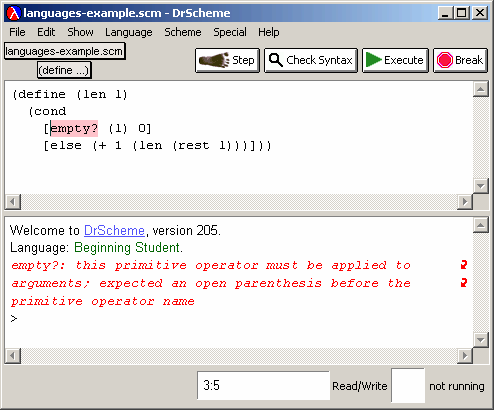Viewport: 494px width, 410px height.
Task: Click the right arrow of the interactions horizontal scrollbar
Action: coord(465,356)
